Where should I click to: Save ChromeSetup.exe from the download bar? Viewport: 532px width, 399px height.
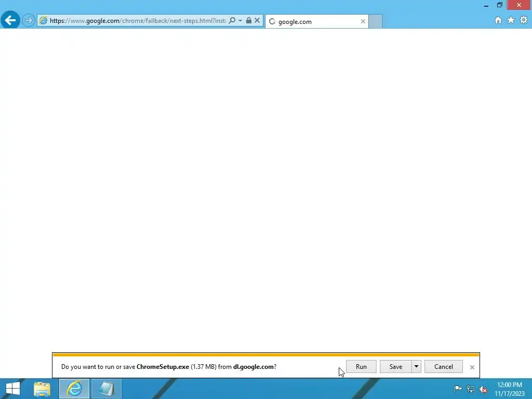click(395, 366)
